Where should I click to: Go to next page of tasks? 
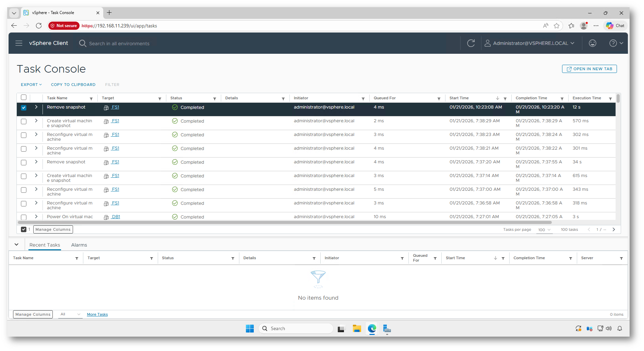(x=614, y=229)
